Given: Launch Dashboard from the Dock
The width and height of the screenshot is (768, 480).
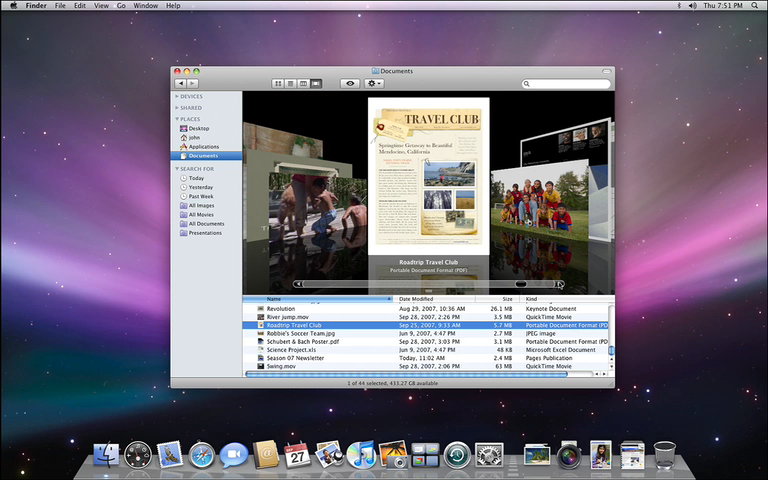Looking at the screenshot, I should 138,455.
